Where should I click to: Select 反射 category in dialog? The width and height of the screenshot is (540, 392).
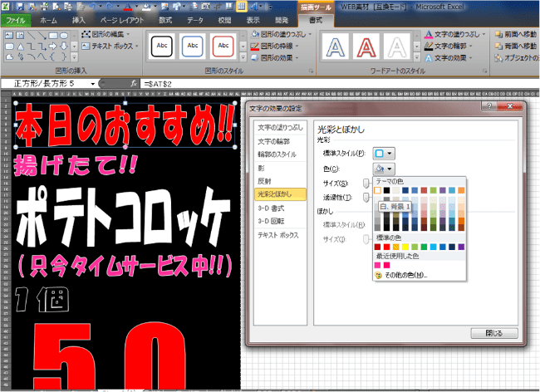click(x=280, y=181)
